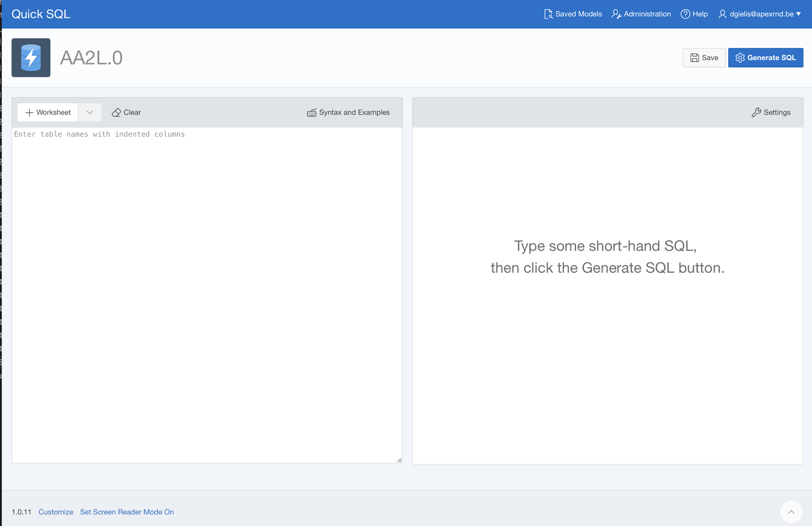This screenshot has width=812, height=526.
Task: Click the Saved Models document icon
Action: pos(548,14)
